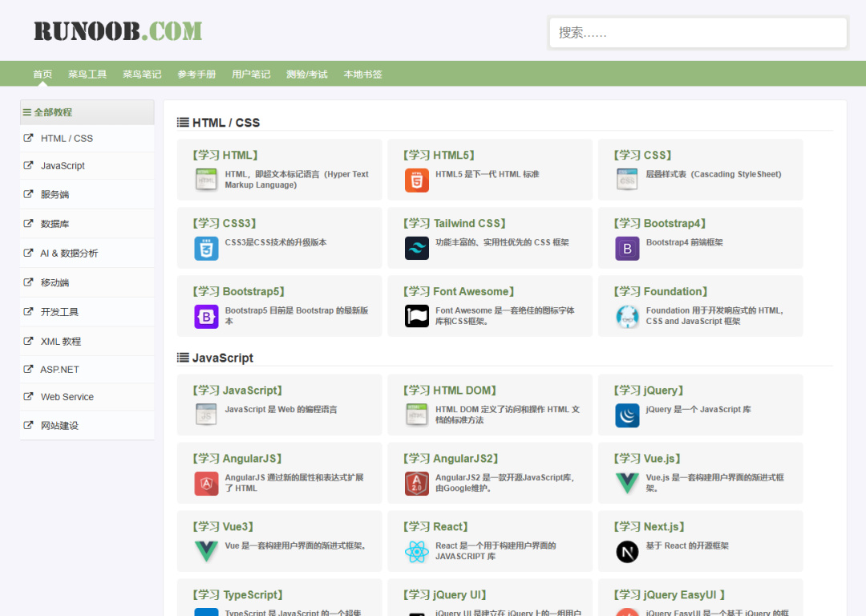The image size is (866, 616).
Task: Open 测验/考试 in the nav bar
Action: click(x=307, y=74)
